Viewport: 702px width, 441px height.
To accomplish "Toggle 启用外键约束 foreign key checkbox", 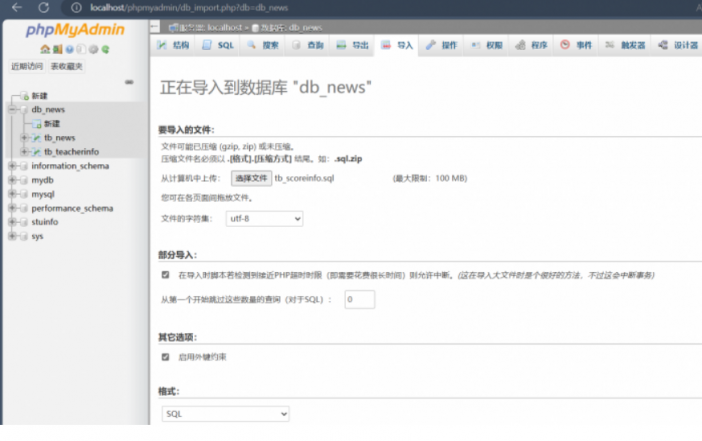I will click(x=165, y=357).
